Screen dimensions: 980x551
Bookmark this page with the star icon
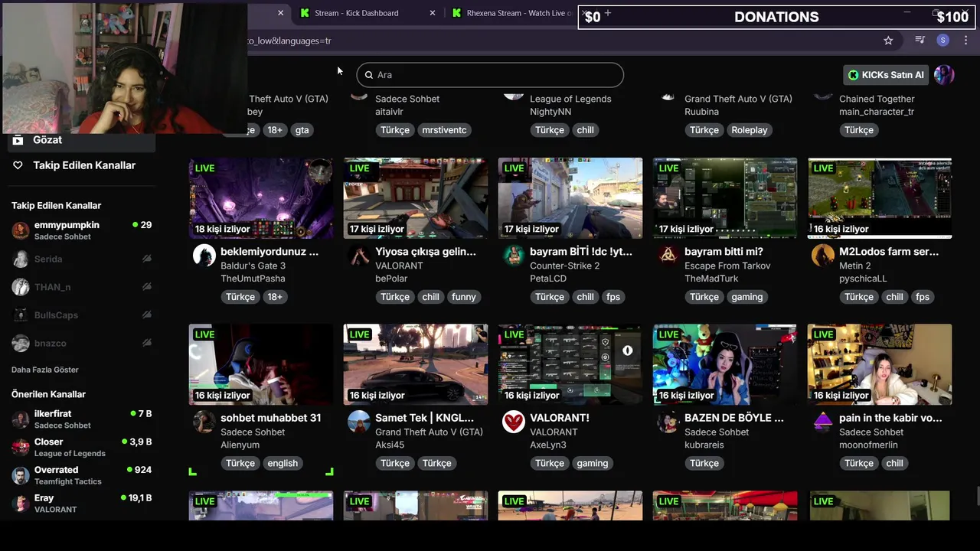(888, 41)
